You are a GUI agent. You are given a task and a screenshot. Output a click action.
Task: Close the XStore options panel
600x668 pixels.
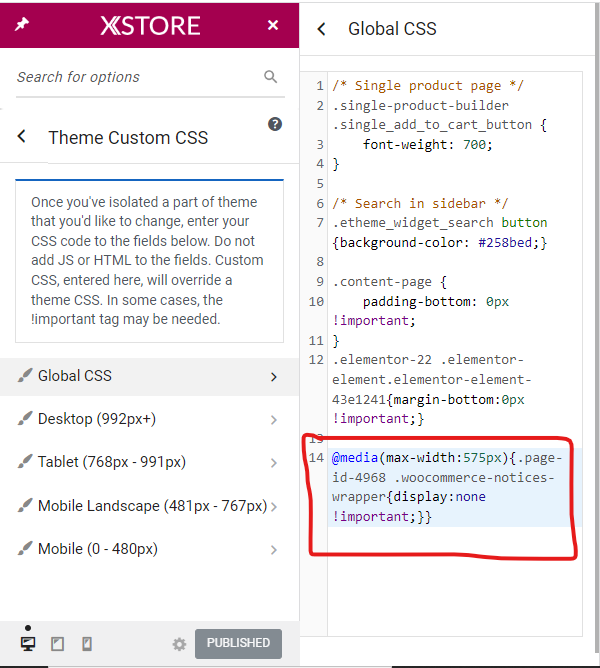point(273,25)
